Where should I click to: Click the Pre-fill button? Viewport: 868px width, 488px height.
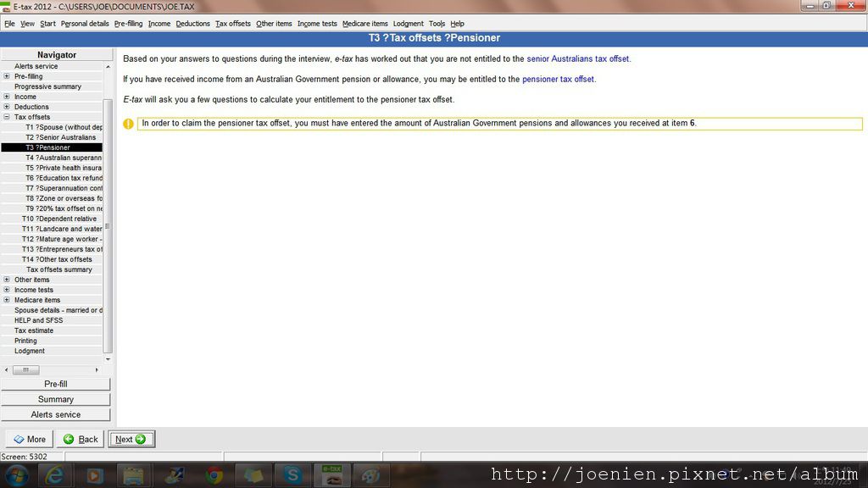[56, 384]
